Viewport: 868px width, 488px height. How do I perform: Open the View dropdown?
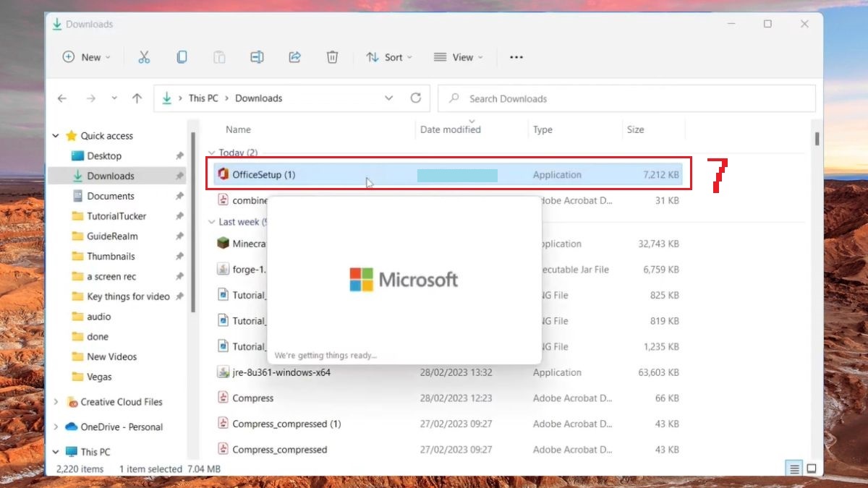click(458, 57)
